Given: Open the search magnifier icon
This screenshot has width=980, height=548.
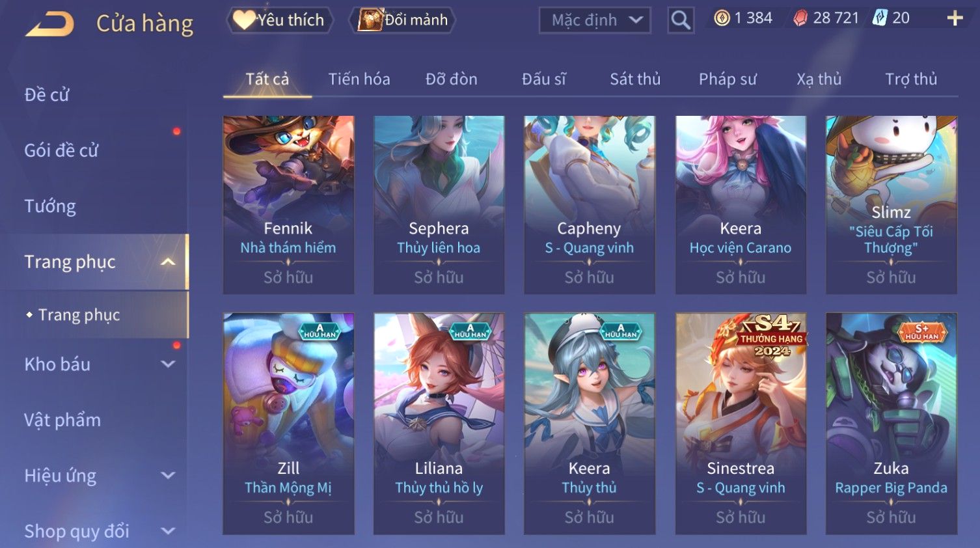Looking at the screenshot, I should (681, 20).
